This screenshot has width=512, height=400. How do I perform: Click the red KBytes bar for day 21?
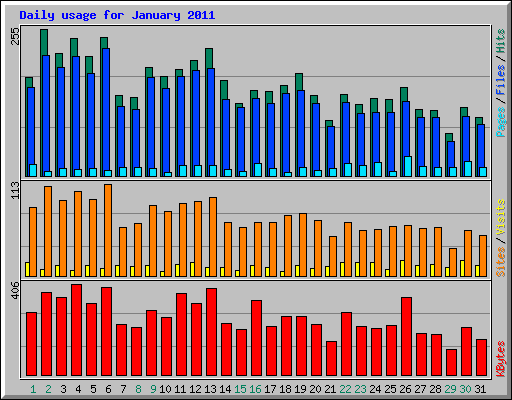click(331, 359)
